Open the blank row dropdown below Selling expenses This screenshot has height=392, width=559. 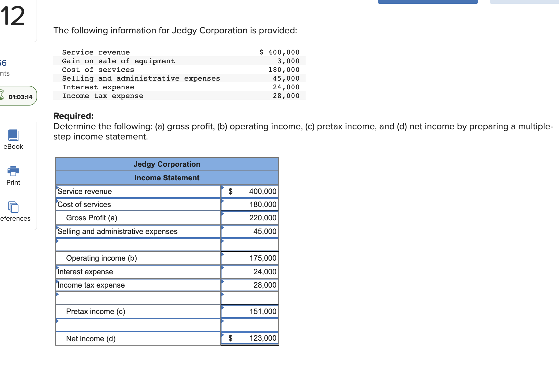pos(57,242)
